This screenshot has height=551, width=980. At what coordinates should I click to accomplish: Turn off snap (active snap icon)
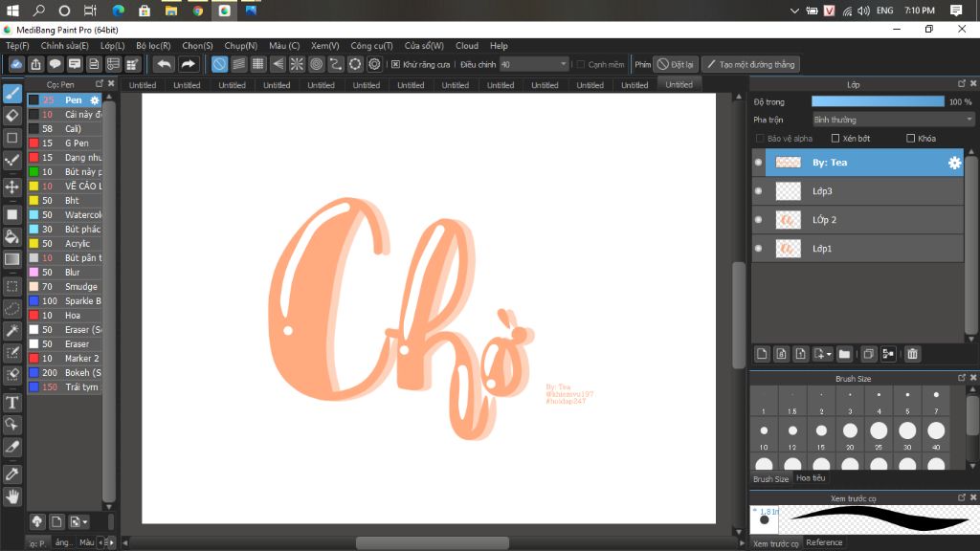[219, 64]
